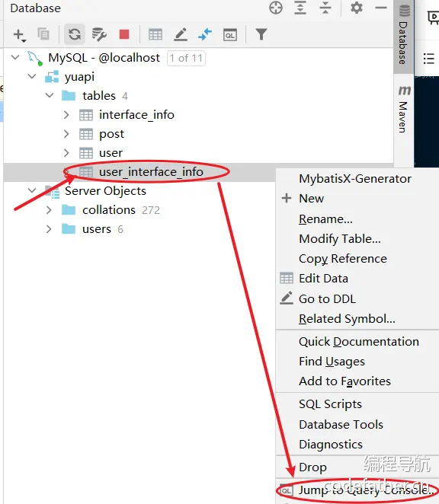Collapse the MySQL @localhost node

15,58
